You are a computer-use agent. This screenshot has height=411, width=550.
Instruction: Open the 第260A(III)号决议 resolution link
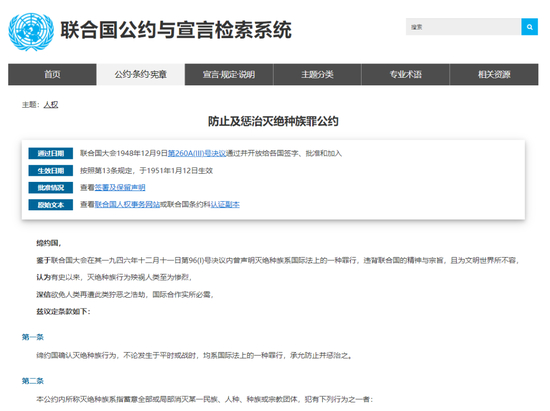(x=197, y=153)
